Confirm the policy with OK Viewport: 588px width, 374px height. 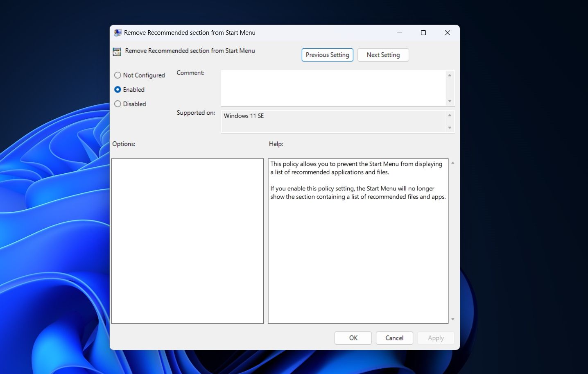[353, 338]
